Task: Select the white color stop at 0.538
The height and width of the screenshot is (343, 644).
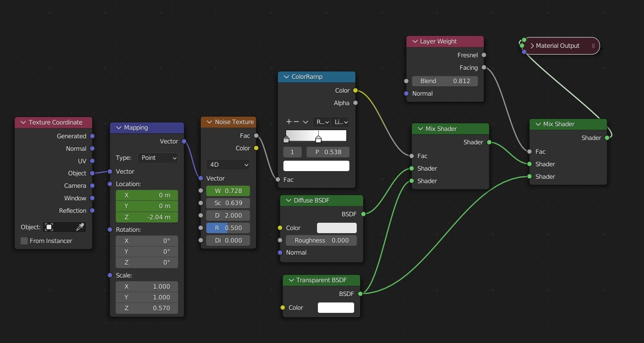Action: click(318, 139)
